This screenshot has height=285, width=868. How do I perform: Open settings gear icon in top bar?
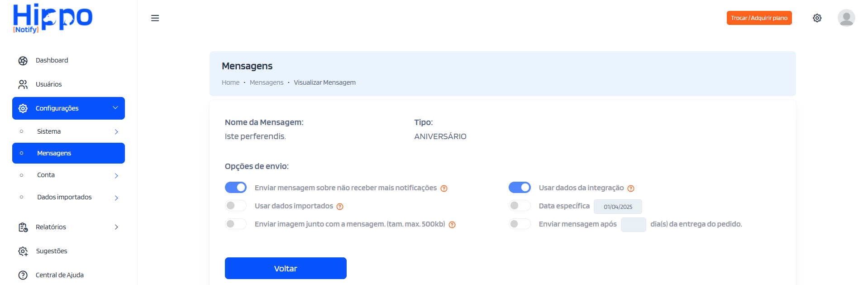click(x=817, y=18)
